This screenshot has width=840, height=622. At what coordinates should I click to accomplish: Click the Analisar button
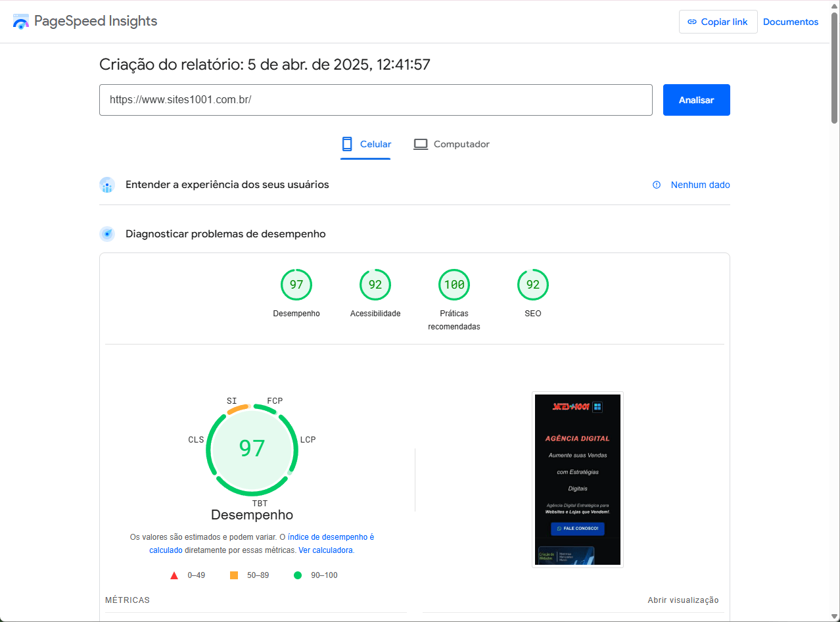[x=696, y=100]
